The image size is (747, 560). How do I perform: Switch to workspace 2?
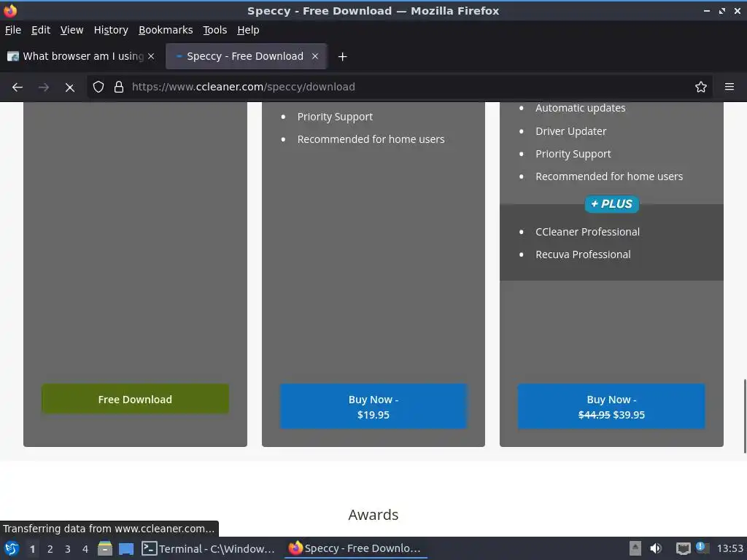click(50, 549)
